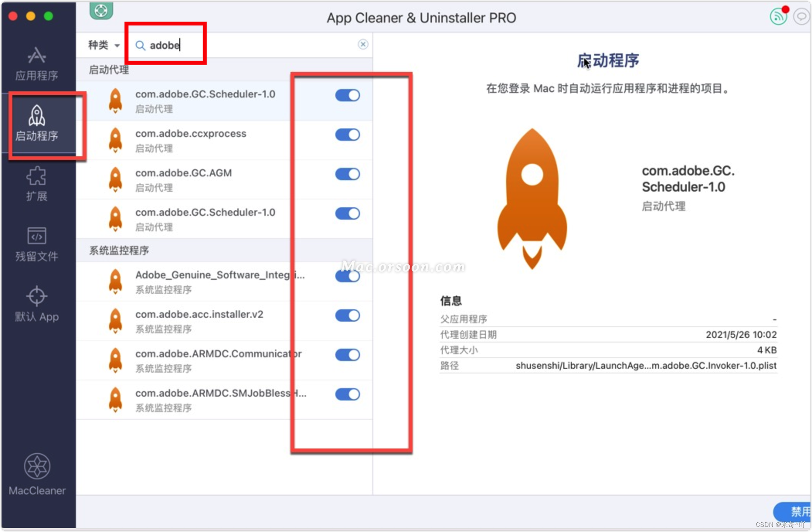Toggle off com.adobe.GC.AGM launch agent
Screen dimensions: 812x532
pos(347,174)
